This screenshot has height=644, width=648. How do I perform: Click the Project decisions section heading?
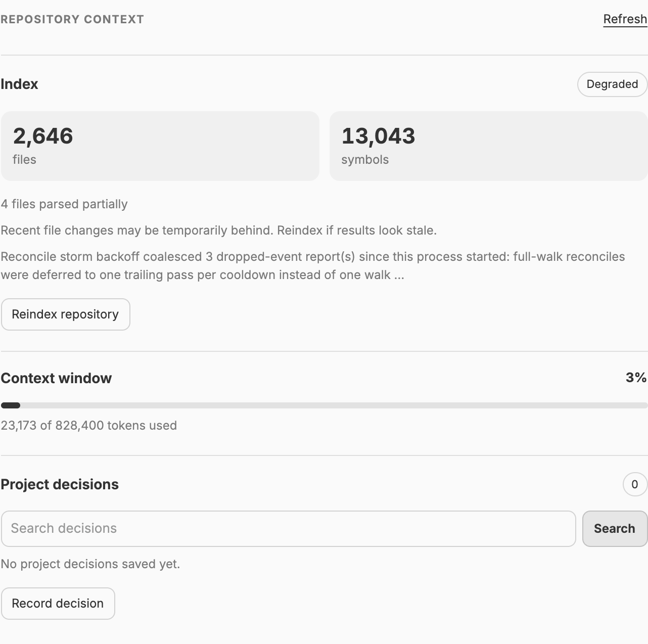[60, 484]
